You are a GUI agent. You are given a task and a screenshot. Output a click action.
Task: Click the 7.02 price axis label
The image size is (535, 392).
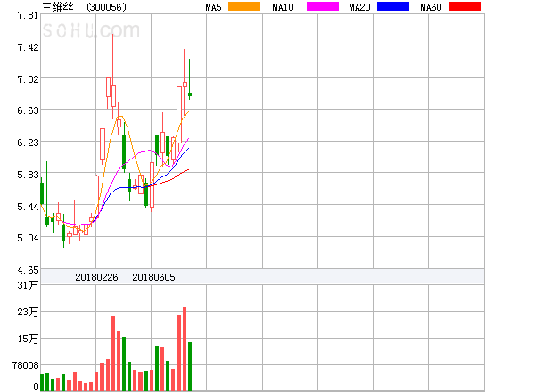[x=28, y=79]
